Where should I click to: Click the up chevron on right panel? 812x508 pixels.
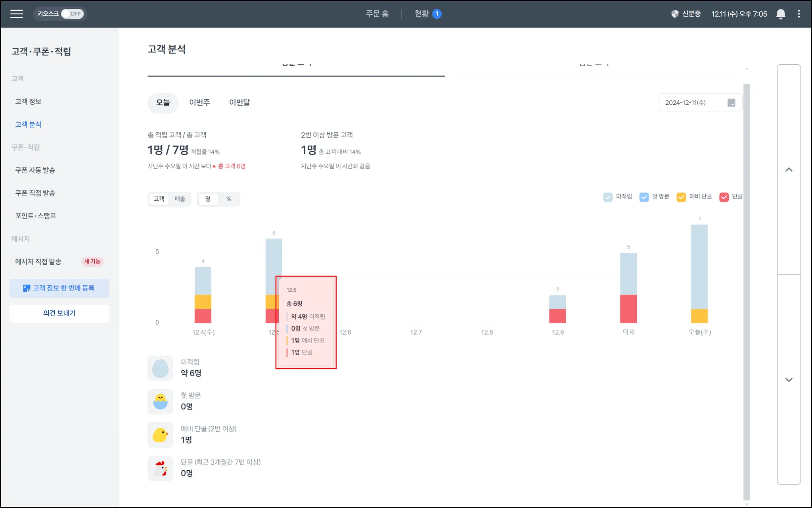coord(789,170)
